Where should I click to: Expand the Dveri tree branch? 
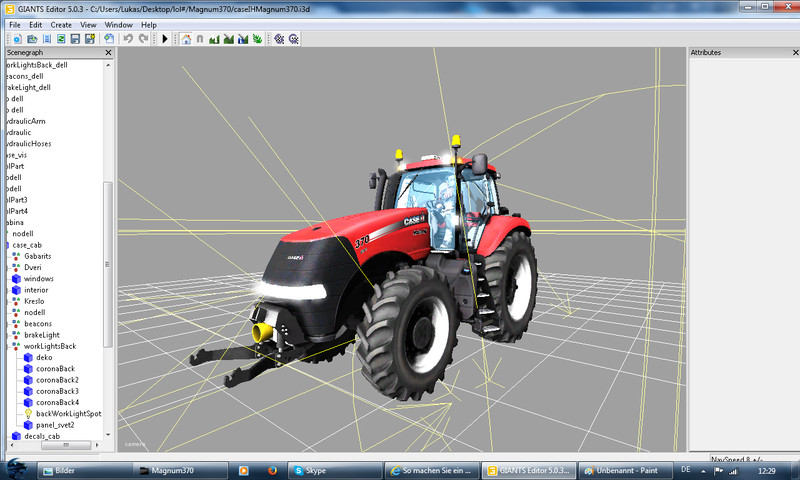pos(8,267)
